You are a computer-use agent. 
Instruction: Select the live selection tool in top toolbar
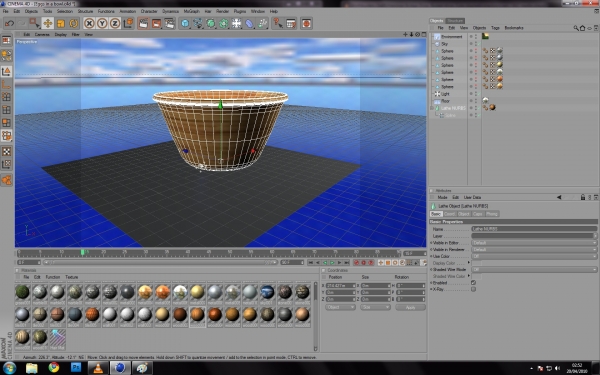[34, 23]
